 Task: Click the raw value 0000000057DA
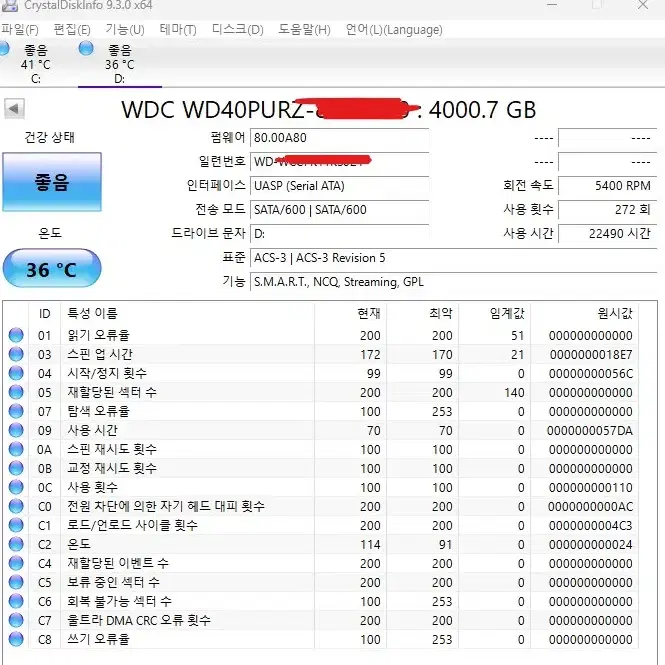(590, 430)
